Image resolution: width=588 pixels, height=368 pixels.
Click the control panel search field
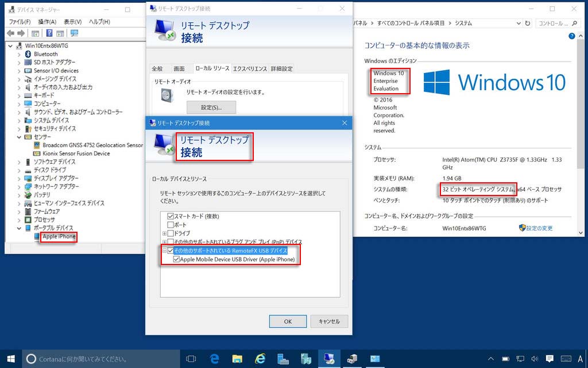click(x=557, y=23)
